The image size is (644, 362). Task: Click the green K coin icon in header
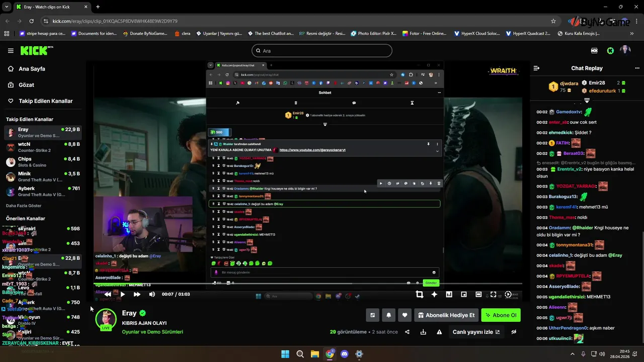[x=610, y=51]
